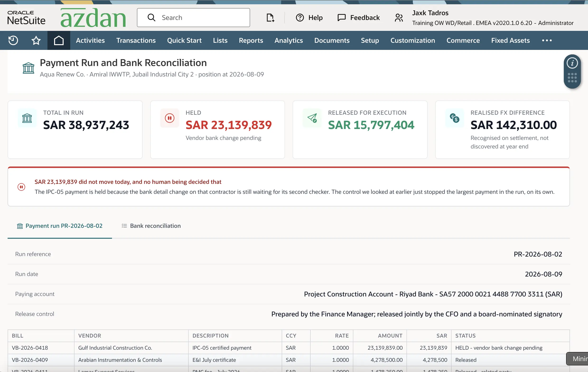Switch to the Bank reconciliation tab
Image resolution: width=588 pixels, height=372 pixels.
tap(151, 226)
